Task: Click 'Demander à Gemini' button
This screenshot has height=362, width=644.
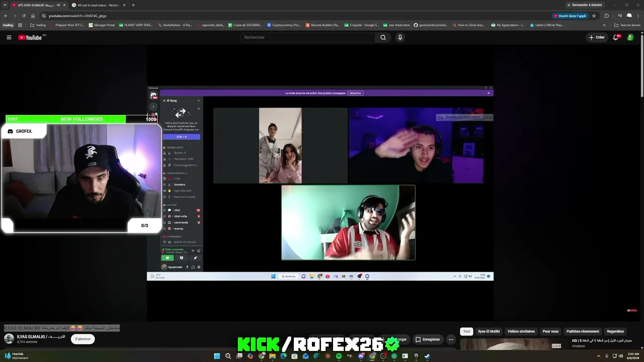Action: pos(584,5)
